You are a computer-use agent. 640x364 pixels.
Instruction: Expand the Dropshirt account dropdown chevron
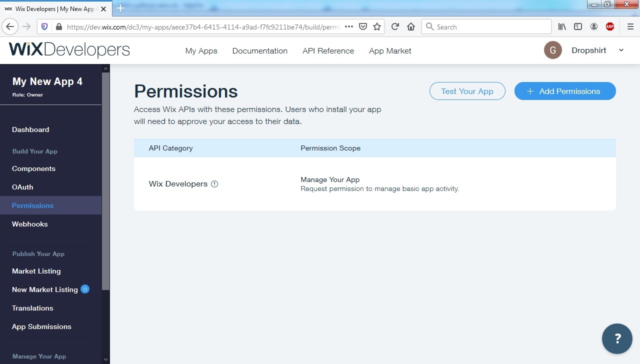(x=621, y=50)
